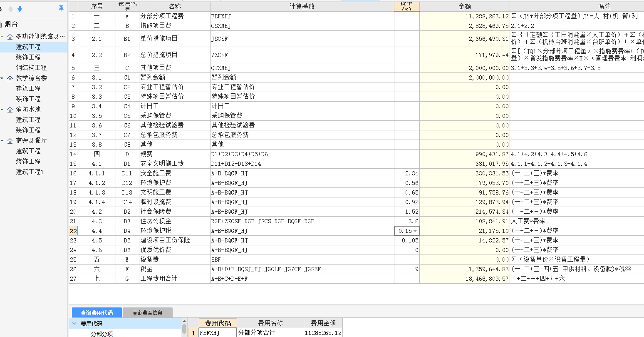Click the calculation base D1+D2+D3+D4+D5+D6
The image size is (644, 337).
pos(302,154)
